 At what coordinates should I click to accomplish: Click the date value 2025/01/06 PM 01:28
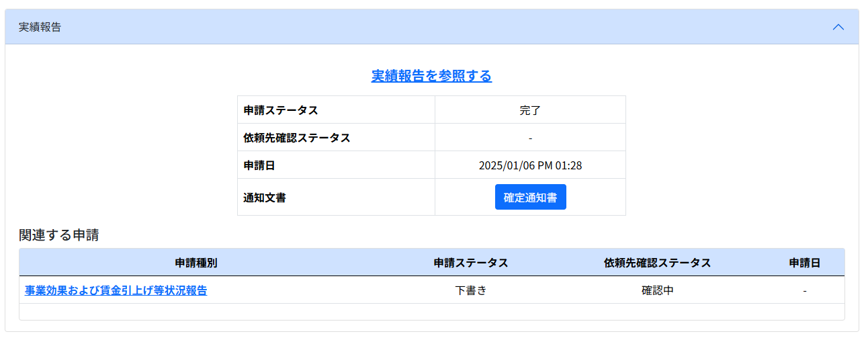click(530, 165)
